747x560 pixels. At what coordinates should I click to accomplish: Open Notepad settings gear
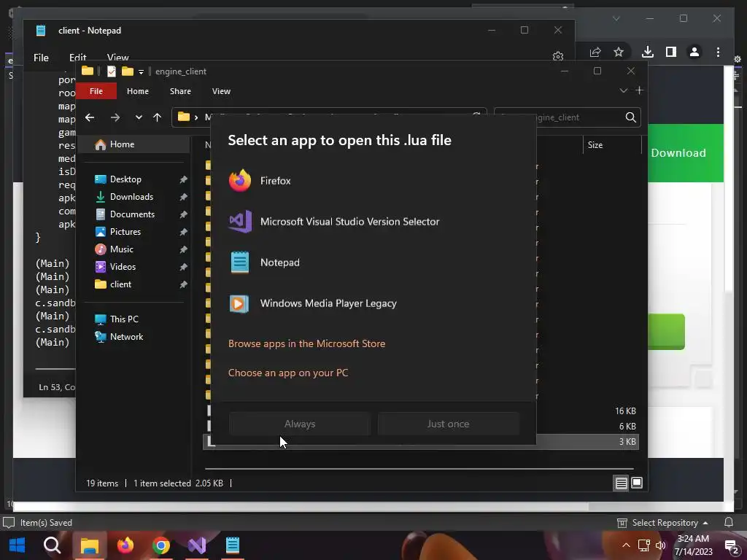point(558,56)
